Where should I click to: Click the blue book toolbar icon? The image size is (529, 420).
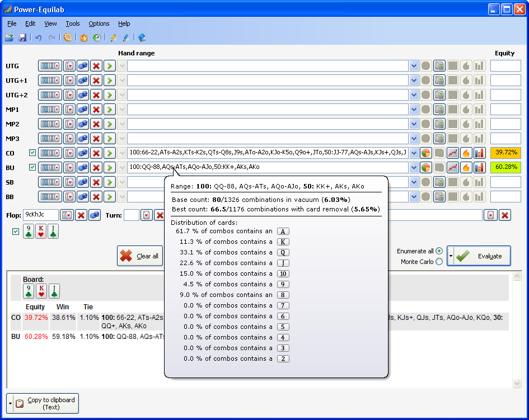[142, 37]
